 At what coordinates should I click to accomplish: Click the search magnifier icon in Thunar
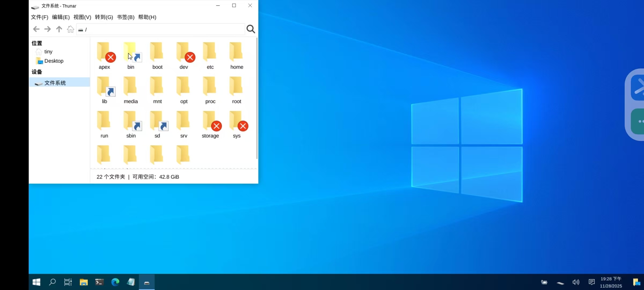(x=251, y=29)
